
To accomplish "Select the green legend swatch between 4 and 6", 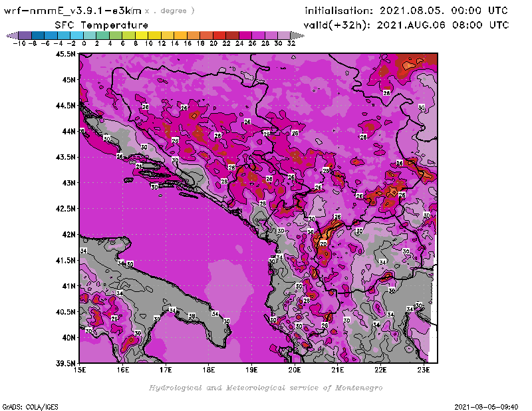I will click(x=116, y=35).
